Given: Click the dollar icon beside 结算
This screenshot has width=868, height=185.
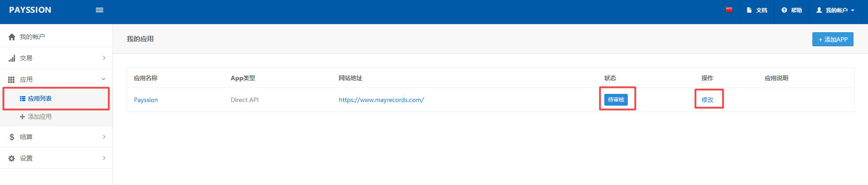Looking at the screenshot, I should tap(12, 137).
